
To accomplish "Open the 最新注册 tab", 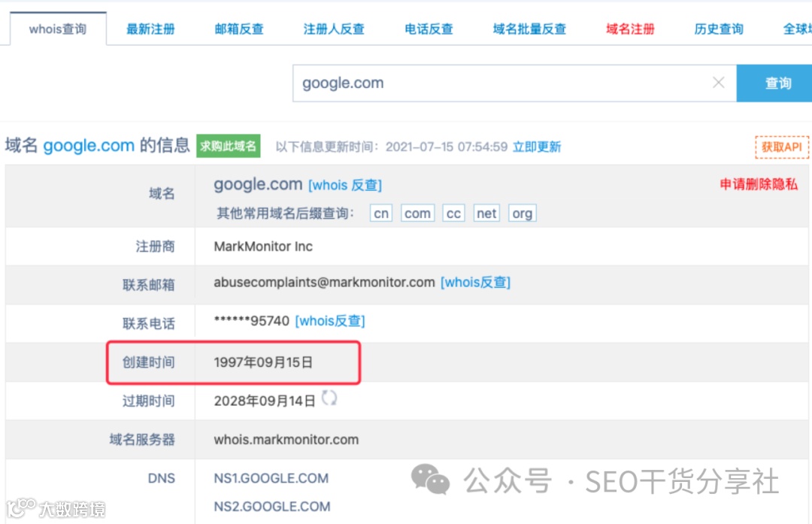I will (x=150, y=29).
